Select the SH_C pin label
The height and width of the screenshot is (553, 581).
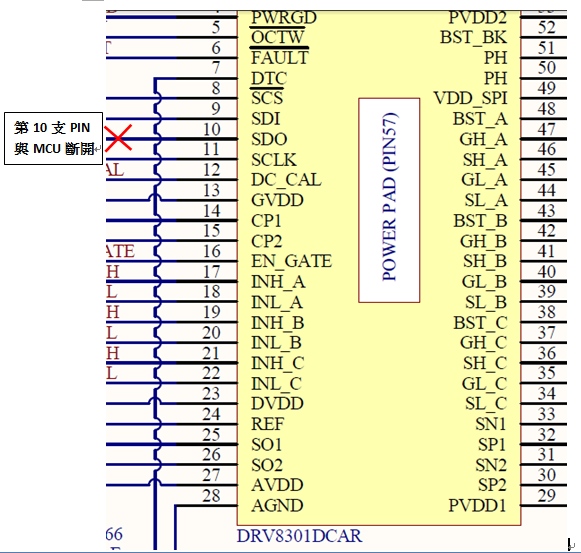tap(485, 363)
